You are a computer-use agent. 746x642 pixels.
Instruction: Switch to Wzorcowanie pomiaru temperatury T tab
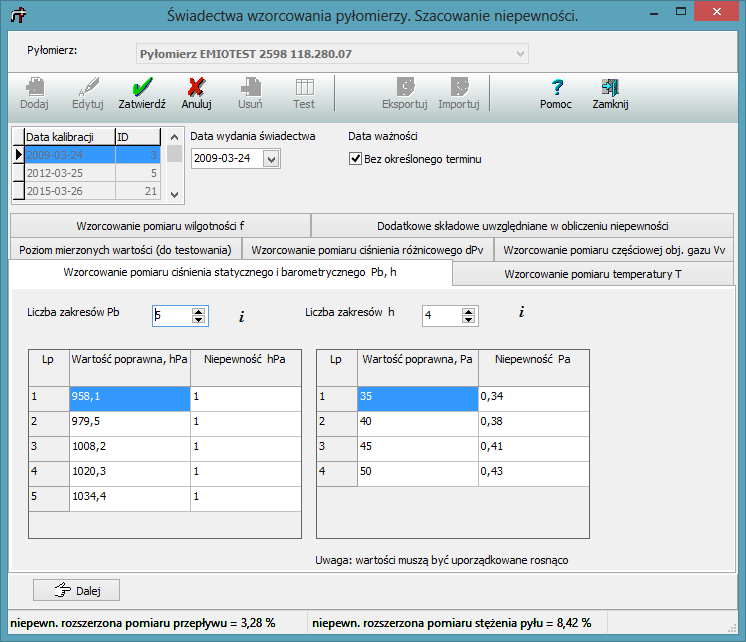pos(593,274)
